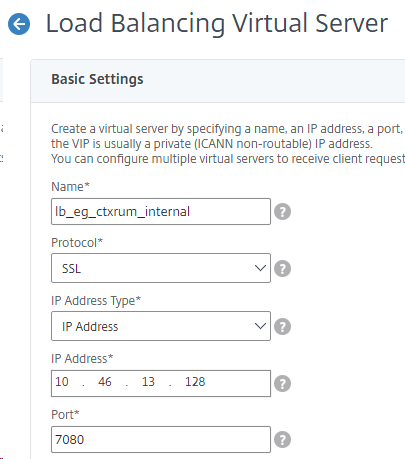
Task: Go back using the blue arrow icon
Action: pyautogui.click(x=19, y=24)
